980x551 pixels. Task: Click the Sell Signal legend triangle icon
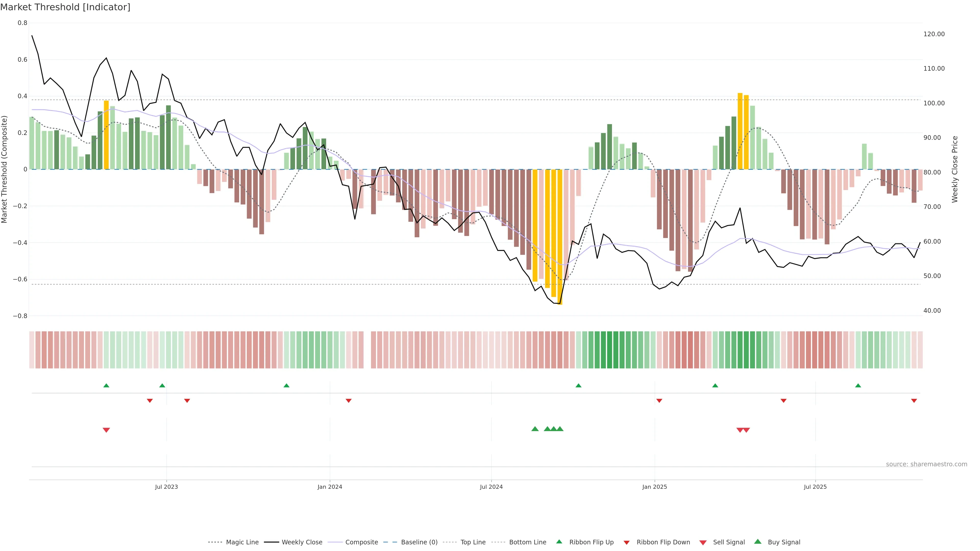(x=703, y=543)
